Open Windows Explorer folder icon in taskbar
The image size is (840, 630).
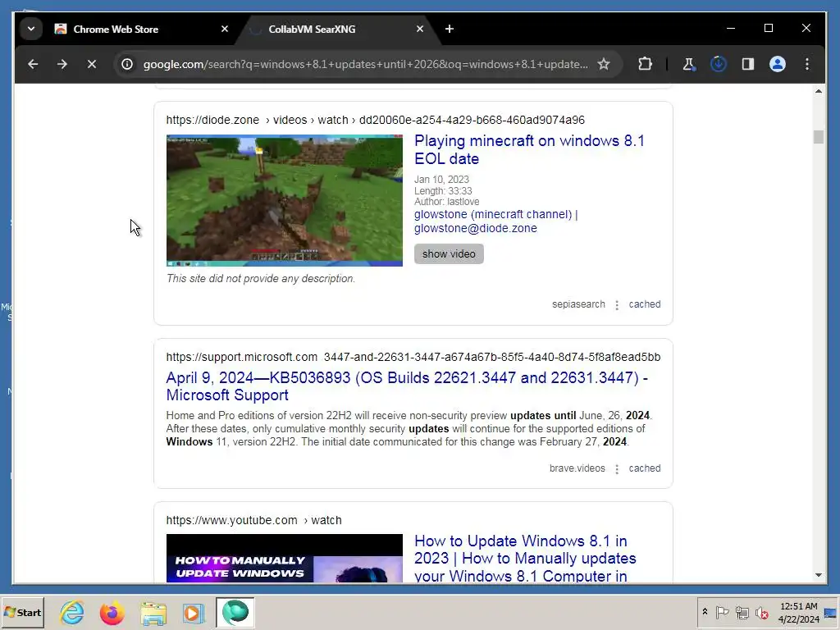point(153,612)
